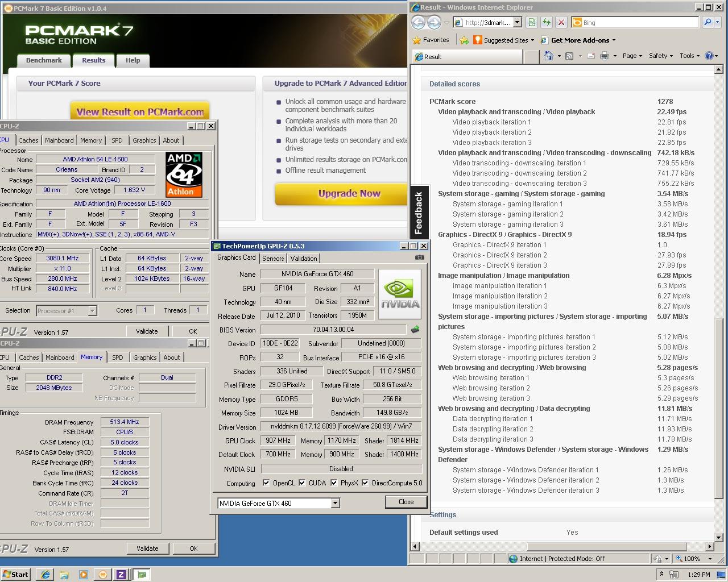This screenshot has height=582, width=728.
Task: Open the search provider dropdown arrow
Action: [x=718, y=22]
